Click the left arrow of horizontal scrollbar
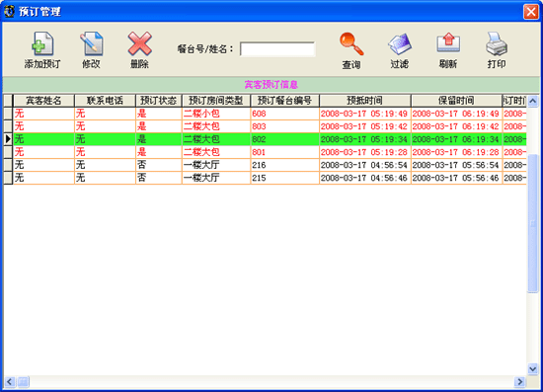The height and width of the screenshot is (392, 543). pos(9,381)
